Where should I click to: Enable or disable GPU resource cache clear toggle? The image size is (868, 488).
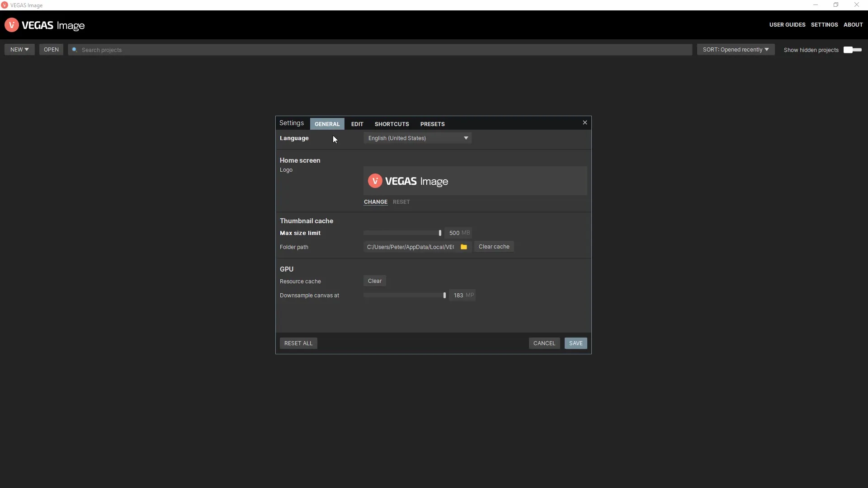375,281
